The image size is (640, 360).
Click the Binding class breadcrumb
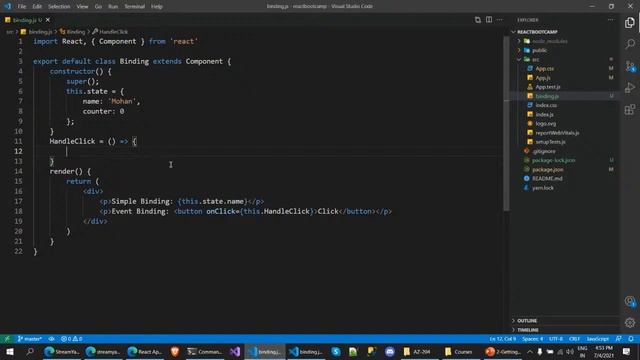(x=73, y=31)
